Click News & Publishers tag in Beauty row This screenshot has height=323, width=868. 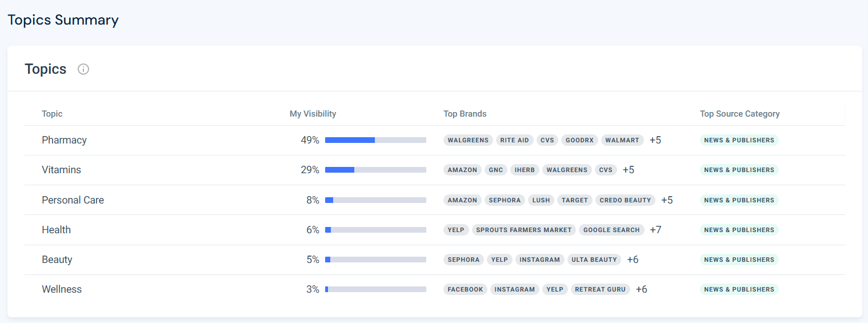coord(739,260)
